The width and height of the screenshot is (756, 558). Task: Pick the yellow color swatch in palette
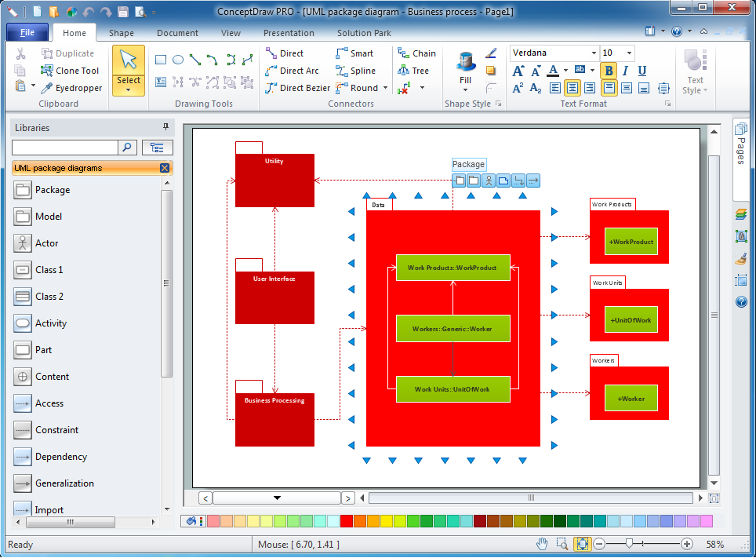tap(387, 521)
